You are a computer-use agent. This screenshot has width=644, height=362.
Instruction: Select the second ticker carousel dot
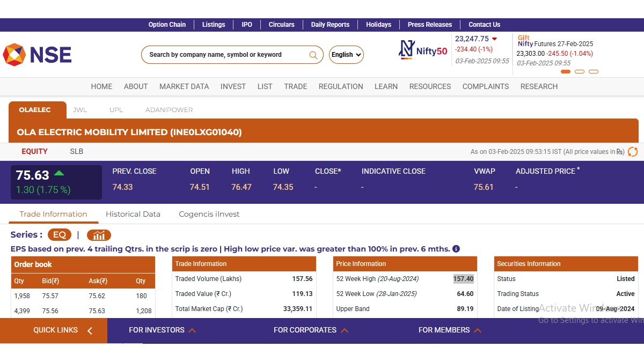(580, 71)
